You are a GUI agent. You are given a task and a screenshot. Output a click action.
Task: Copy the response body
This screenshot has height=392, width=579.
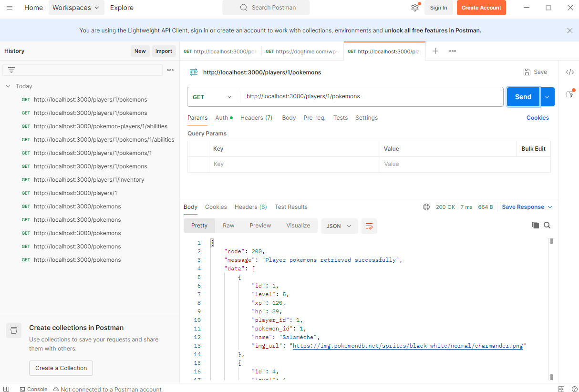535,225
